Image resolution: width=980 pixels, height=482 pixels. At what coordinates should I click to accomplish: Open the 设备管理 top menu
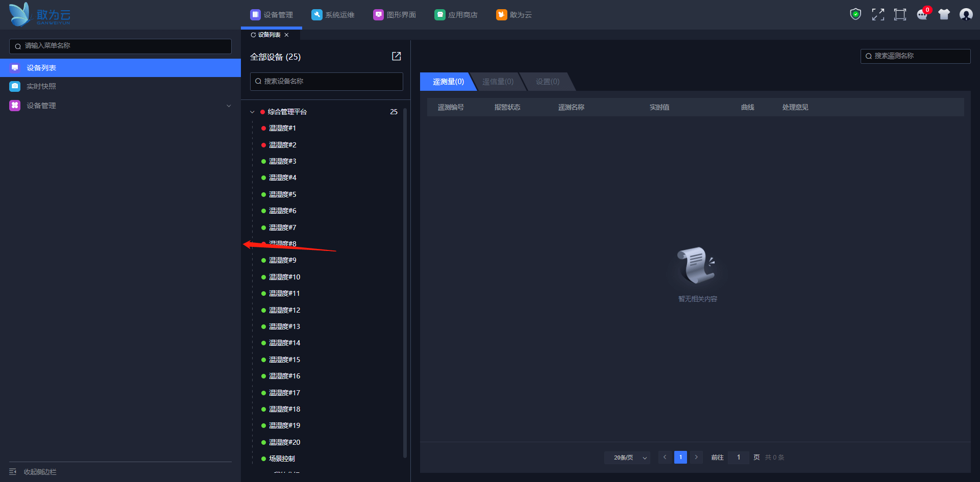pos(272,15)
